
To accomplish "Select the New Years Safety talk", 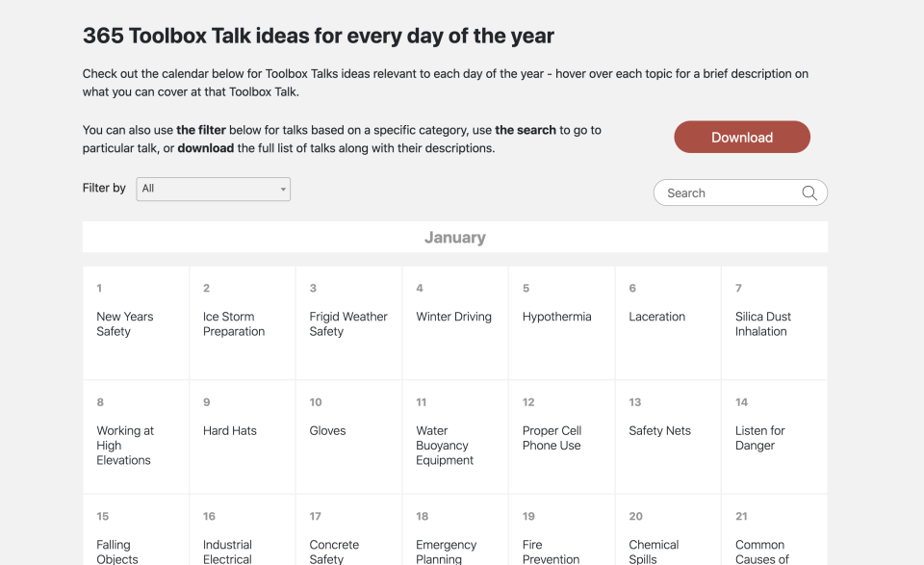I will tap(125, 323).
